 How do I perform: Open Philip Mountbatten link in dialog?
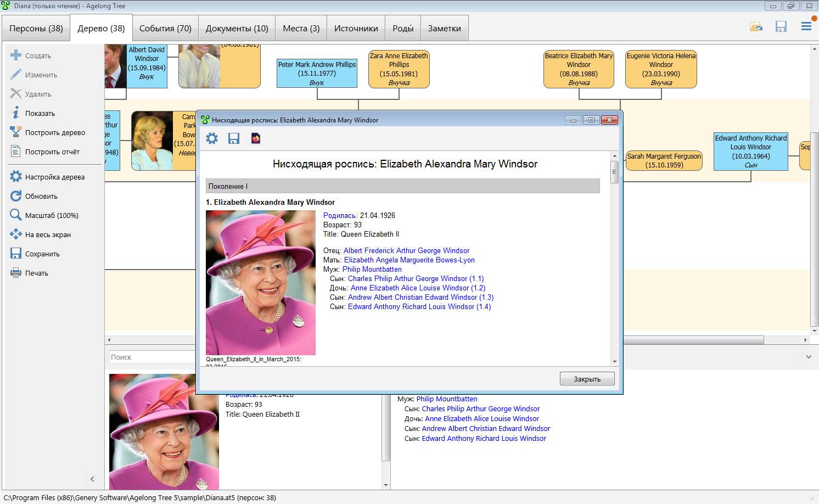[x=372, y=269]
